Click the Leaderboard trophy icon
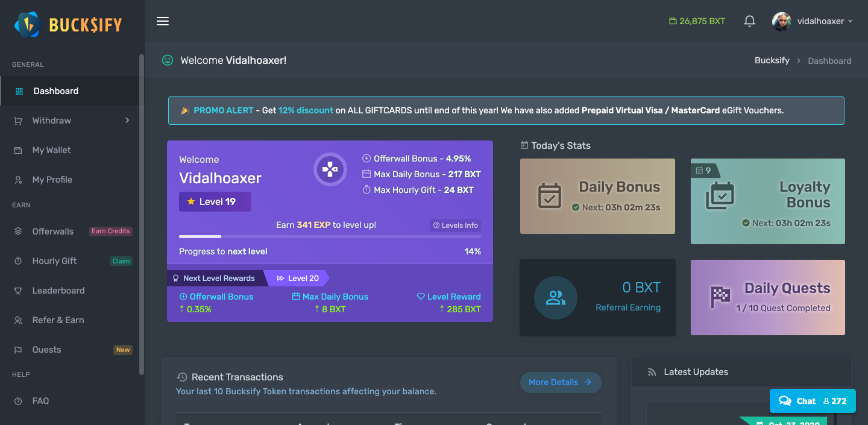This screenshot has width=868, height=425. click(18, 291)
